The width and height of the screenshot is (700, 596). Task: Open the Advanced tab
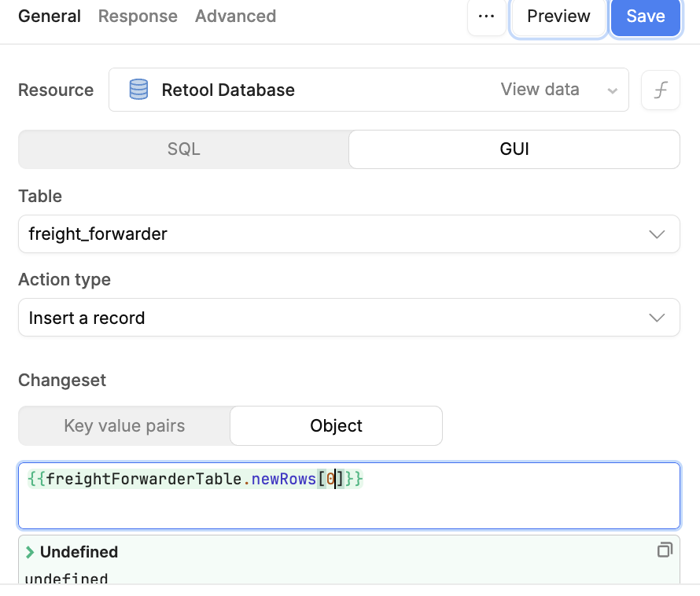click(x=236, y=17)
